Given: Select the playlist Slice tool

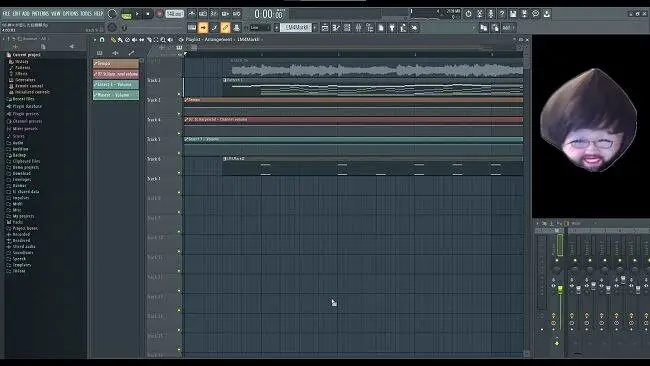Looking at the screenshot, I should [149, 40].
